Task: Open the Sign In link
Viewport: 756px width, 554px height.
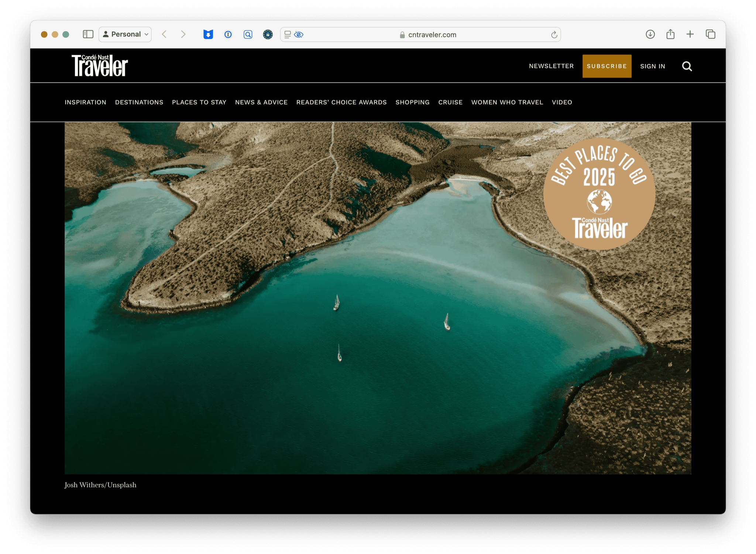Action: coord(652,66)
